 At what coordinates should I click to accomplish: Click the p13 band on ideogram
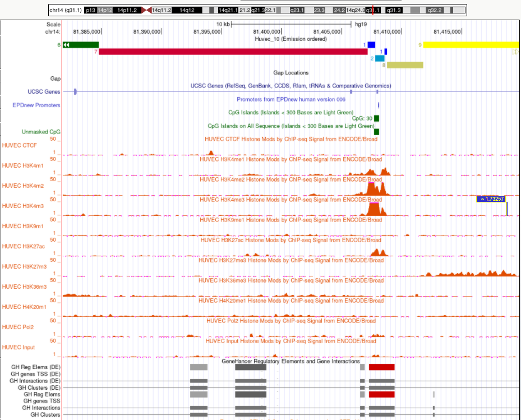90,10
